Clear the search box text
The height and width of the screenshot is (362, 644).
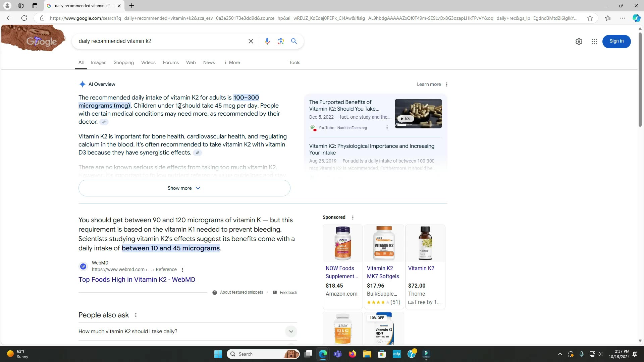pos(251,41)
